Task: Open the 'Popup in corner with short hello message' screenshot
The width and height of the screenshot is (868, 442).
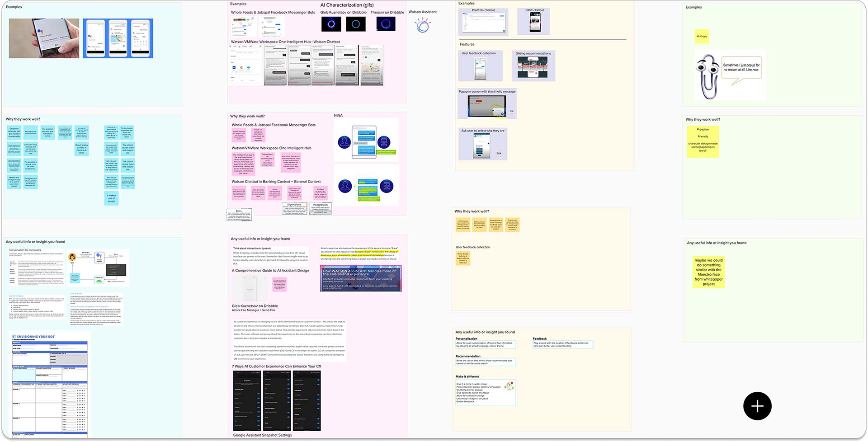Action: tap(487, 106)
